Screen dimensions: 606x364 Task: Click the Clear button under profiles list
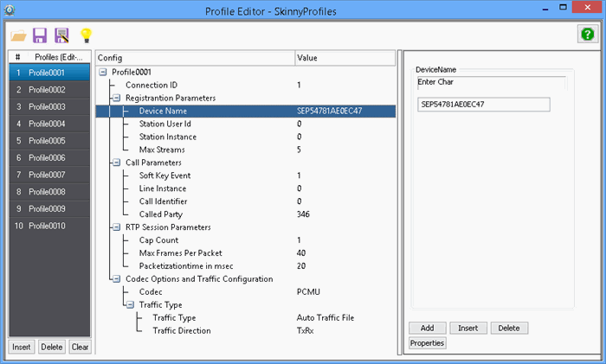tap(81, 347)
